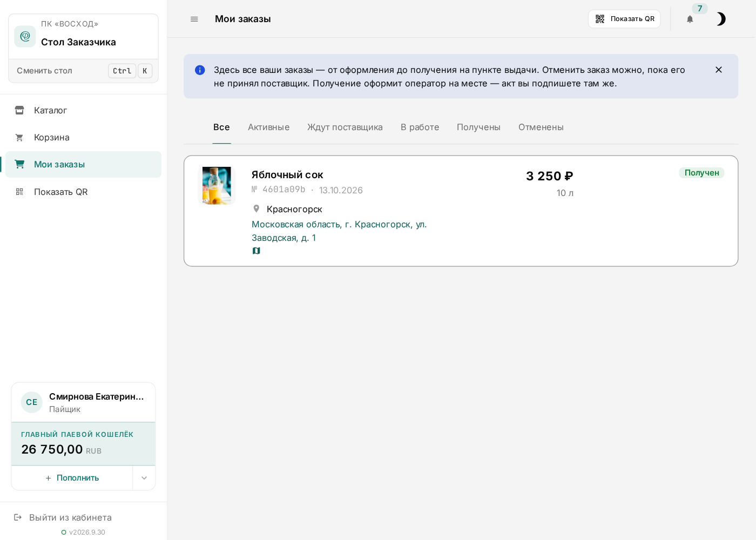
Task: Open the В работе tab
Action: (x=420, y=127)
